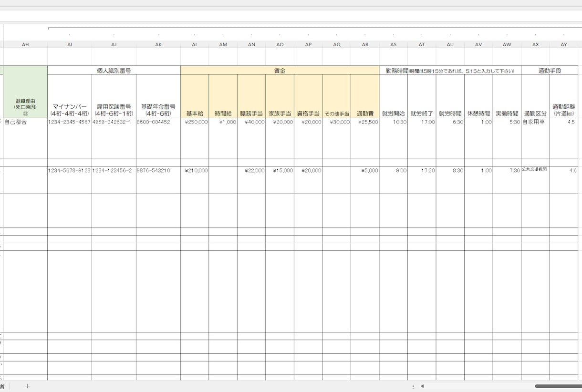This screenshot has width=582, height=392.
Task: Select the 通勤費 header cell
Action: point(365,96)
